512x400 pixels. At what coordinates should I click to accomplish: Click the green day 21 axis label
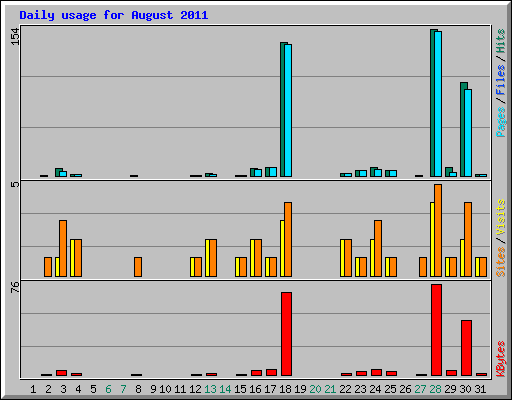coord(330,389)
